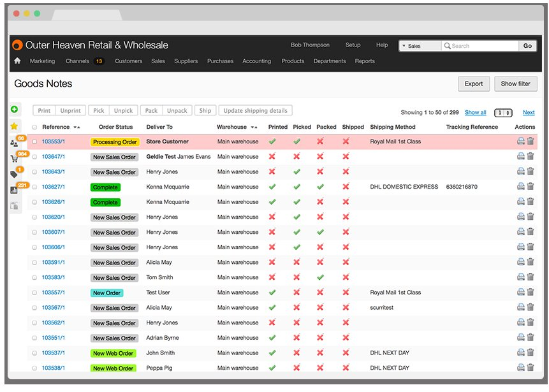Screen dimensions: 549x392
Task: Click the Export button
Action: (x=474, y=84)
